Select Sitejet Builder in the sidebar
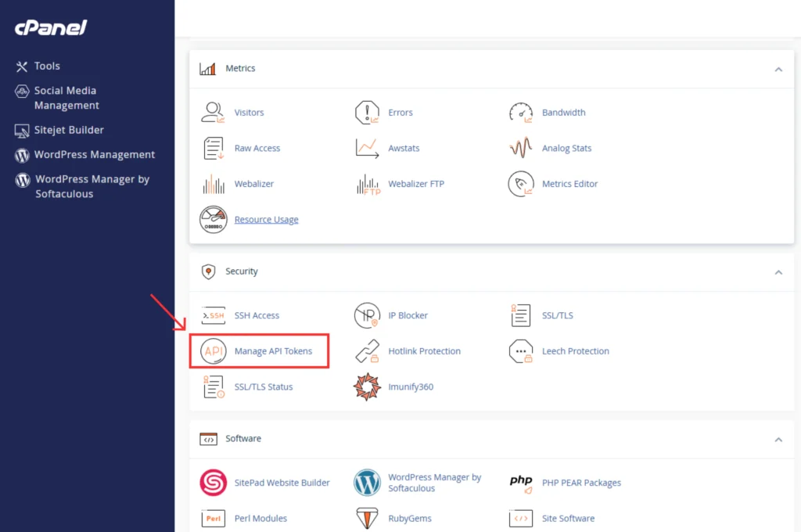Viewport: 801px width, 532px height. coord(59,130)
